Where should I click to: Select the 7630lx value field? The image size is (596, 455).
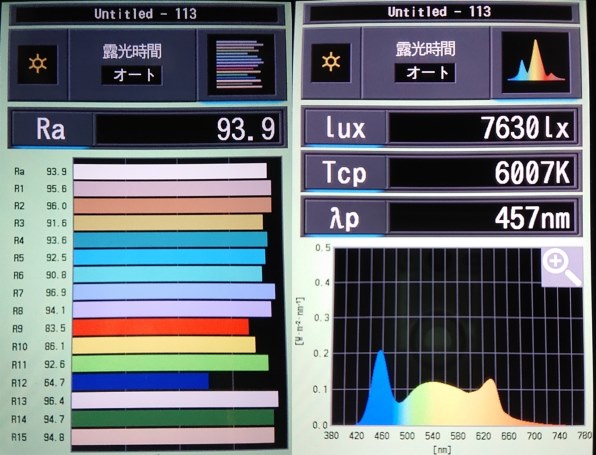481,127
